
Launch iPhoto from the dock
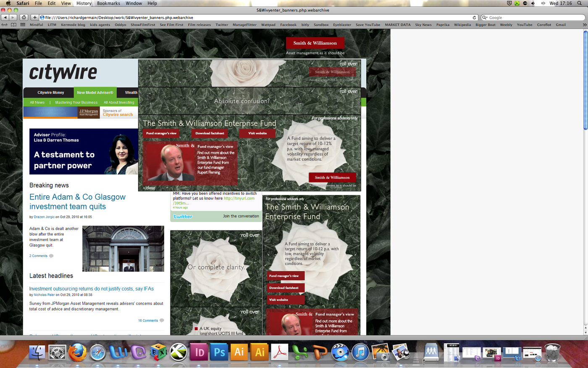point(381,352)
